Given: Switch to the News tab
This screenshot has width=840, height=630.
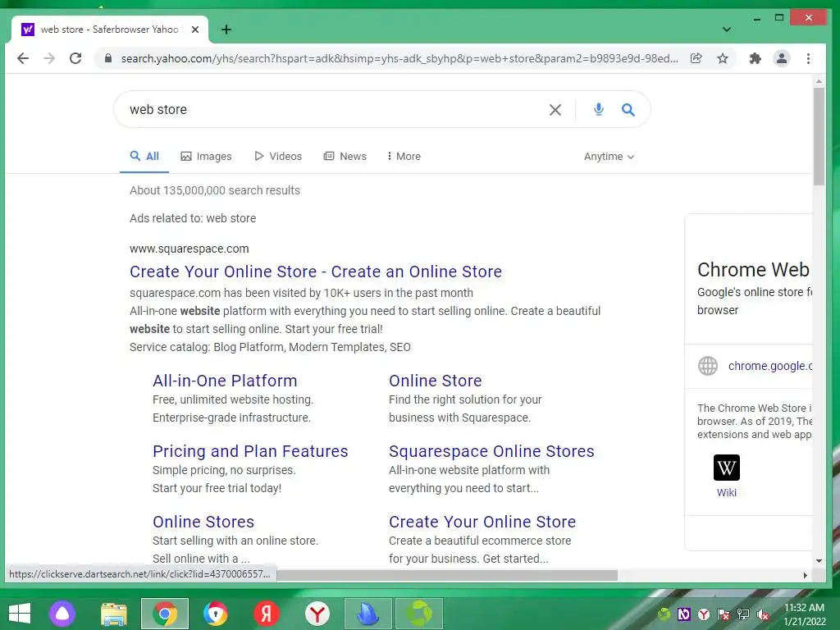Looking at the screenshot, I should [x=345, y=157].
